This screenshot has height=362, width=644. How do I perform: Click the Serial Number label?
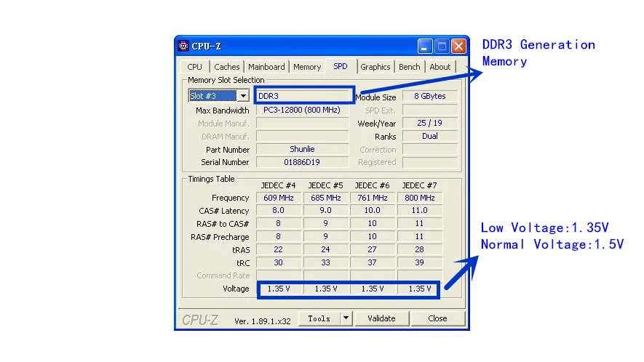coord(225,163)
